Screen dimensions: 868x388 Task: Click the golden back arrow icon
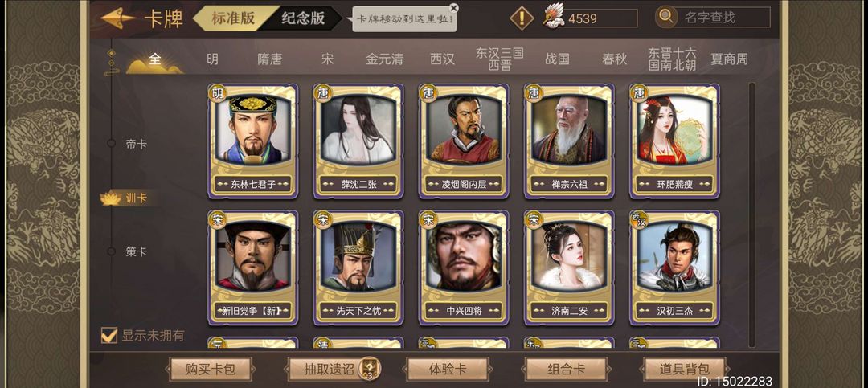click(118, 18)
